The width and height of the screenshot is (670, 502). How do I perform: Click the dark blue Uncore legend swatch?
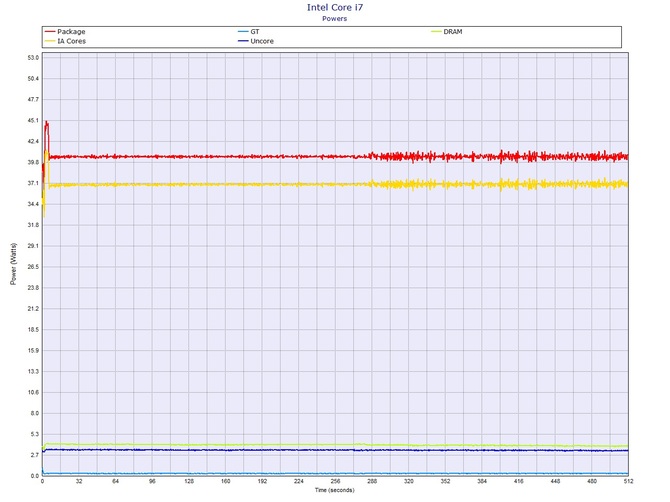pyautogui.click(x=243, y=41)
